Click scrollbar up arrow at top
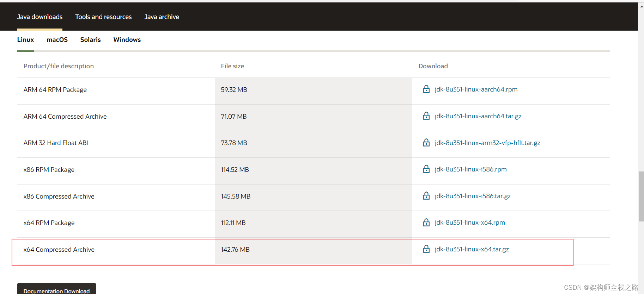The height and width of the screenshot is (294, 644). coord(641,6)
